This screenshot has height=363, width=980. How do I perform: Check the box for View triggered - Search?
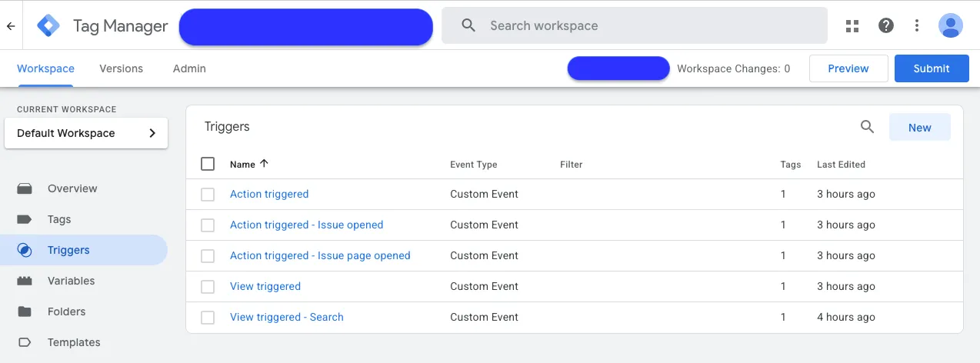pos(208,318)
